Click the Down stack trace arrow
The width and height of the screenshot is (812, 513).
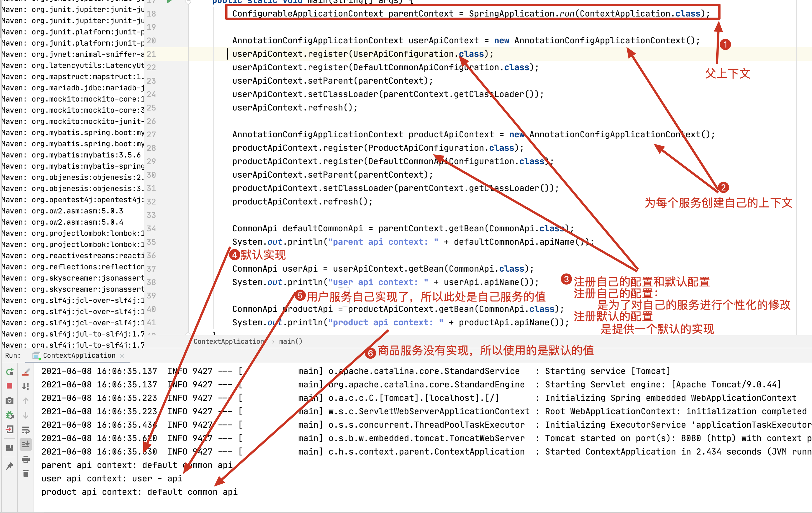pyautogui.click(x=26, y=415)
